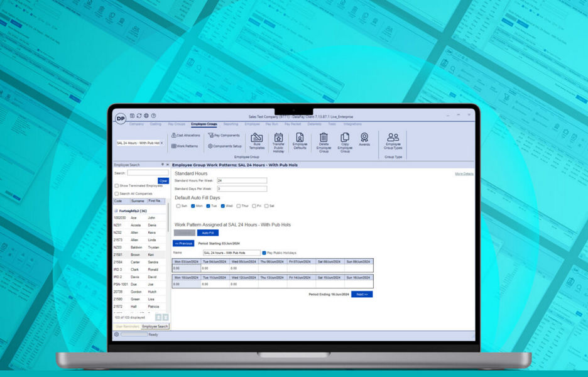Click Copy Employee Group icon

click(x=345, y=143)
